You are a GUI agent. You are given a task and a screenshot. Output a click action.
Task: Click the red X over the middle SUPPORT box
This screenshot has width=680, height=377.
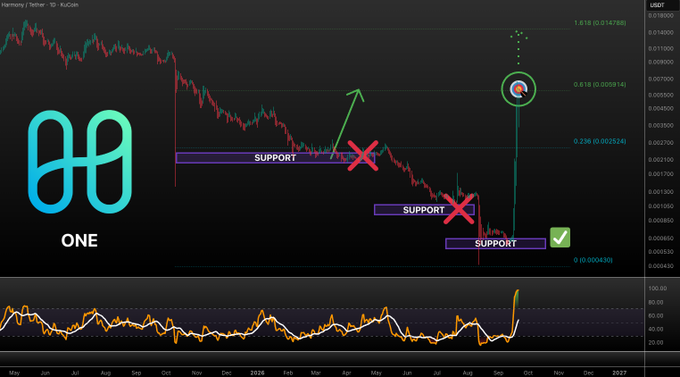pyautogui.click(x=459, y=209)
